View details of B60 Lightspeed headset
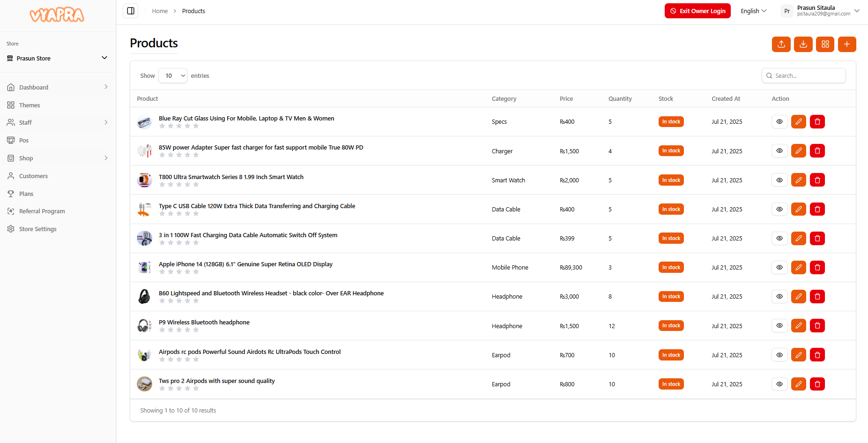This screenshot has width=868, height=443. pyautogui.click(x=779, y=297)
